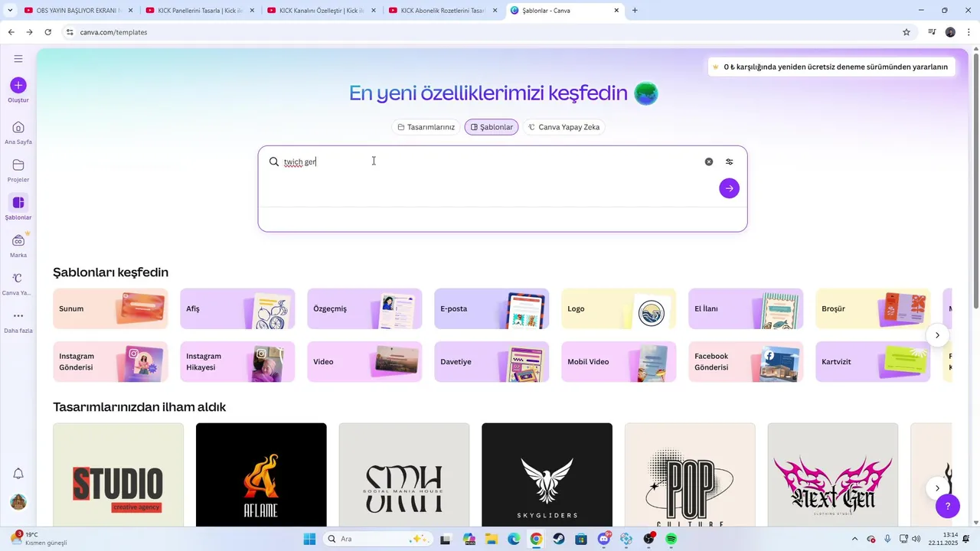Open Daha fazla more options
Image resolution: width=980 pixels, height=551 pixels.
(x=18, y=321)
